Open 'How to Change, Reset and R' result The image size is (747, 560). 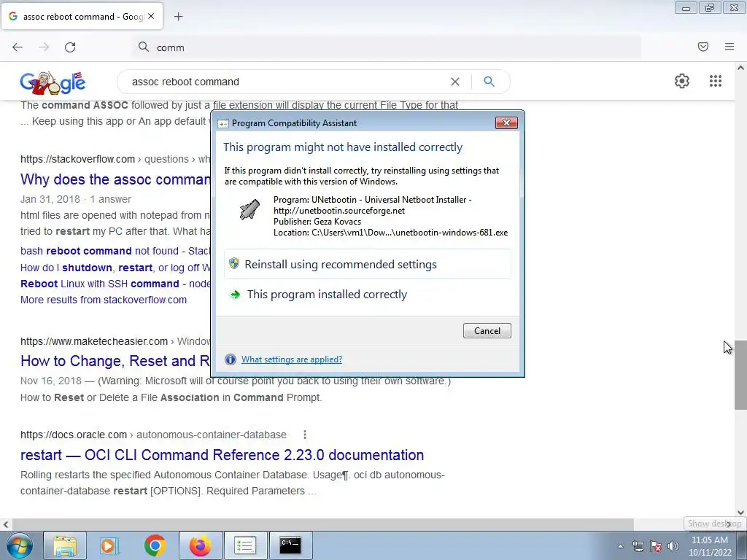(x=115, y=361)
